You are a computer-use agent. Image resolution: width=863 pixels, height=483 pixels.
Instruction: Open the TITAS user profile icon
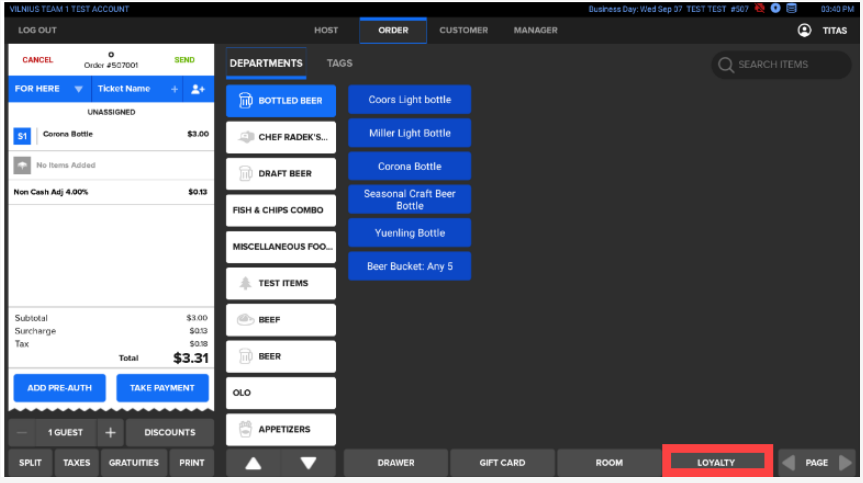(804, 30)
